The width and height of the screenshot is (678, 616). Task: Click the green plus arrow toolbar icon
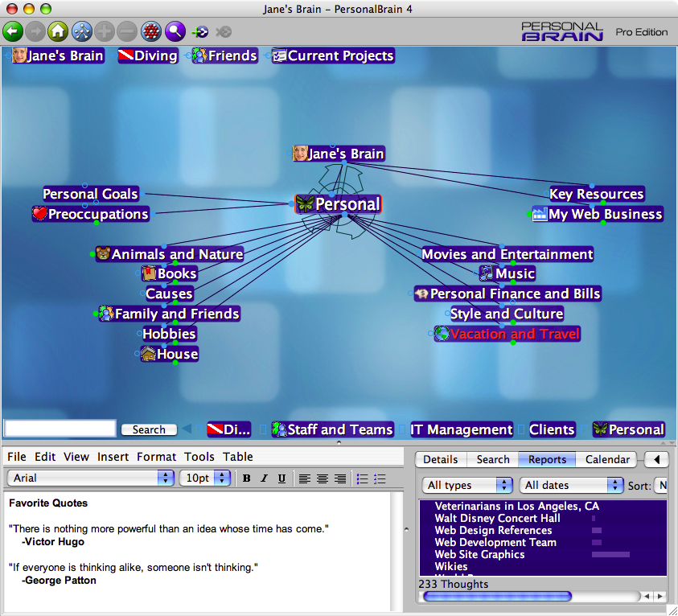200,32
